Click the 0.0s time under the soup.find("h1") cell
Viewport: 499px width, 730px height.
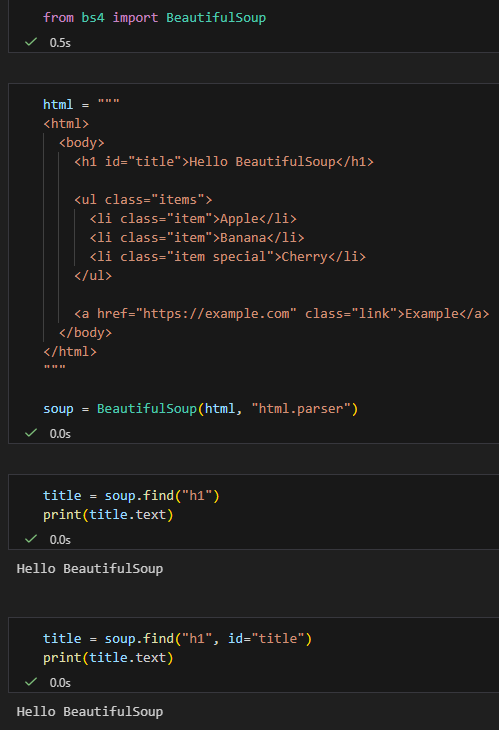pyautogui.click(x=60, y=540)
